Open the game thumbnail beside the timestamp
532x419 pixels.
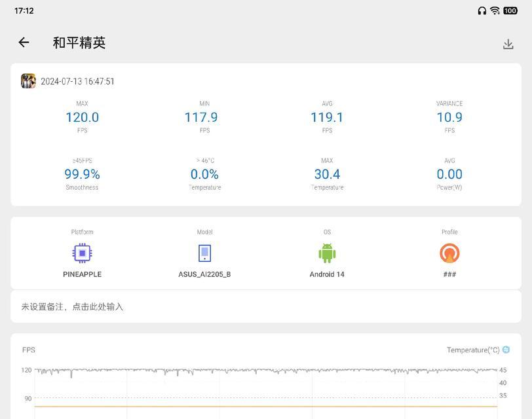click(29, 81)
